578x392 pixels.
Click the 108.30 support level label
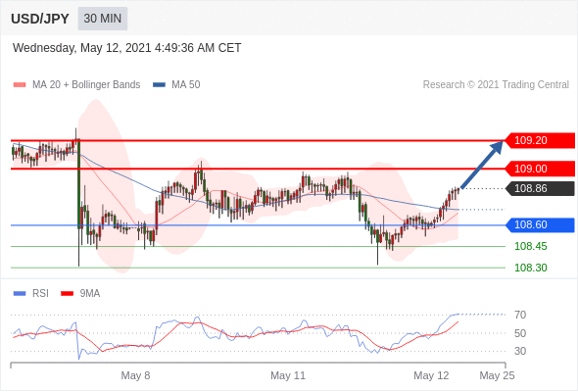pyautogui.click(x=530, y=268)
